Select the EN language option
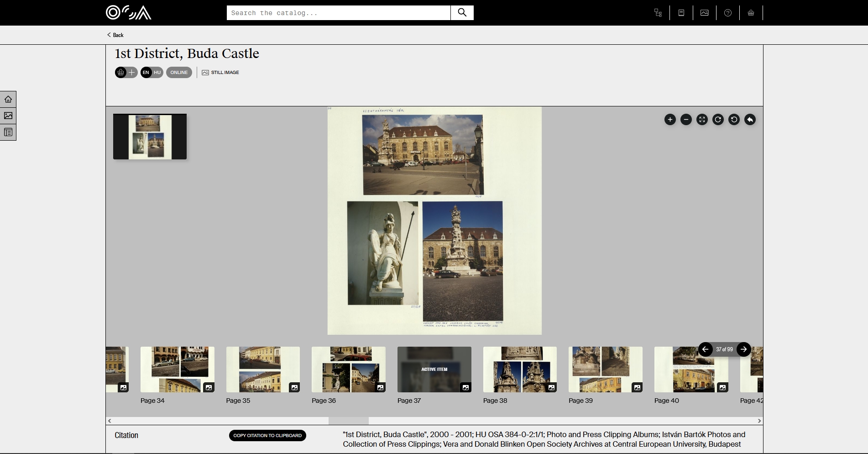Image resolution: width=868 pixels, height=454 pixels. click(146, 72)
